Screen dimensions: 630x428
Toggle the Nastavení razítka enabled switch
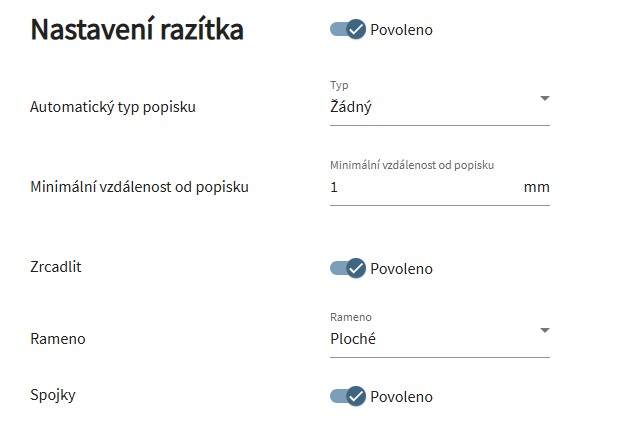348,30
